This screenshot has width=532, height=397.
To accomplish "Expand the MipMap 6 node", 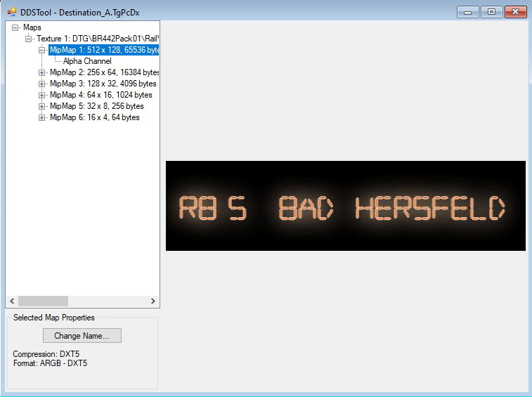I will point(41,117).
